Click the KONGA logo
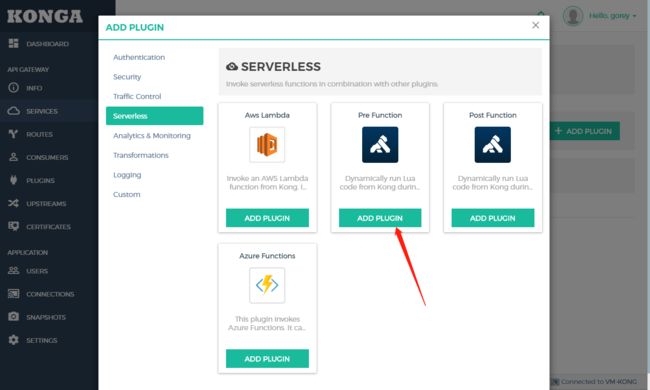 tap(45, 16)
